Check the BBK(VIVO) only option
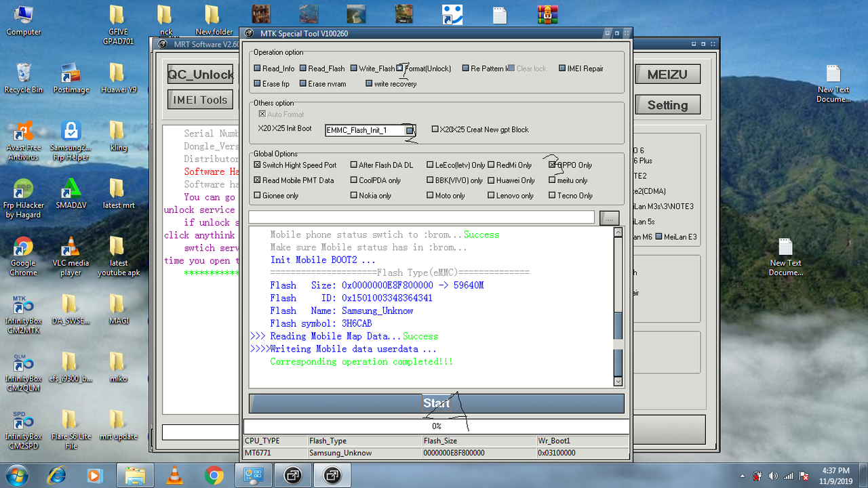This screenshot has width=868, height=488. tap(430, 180)
